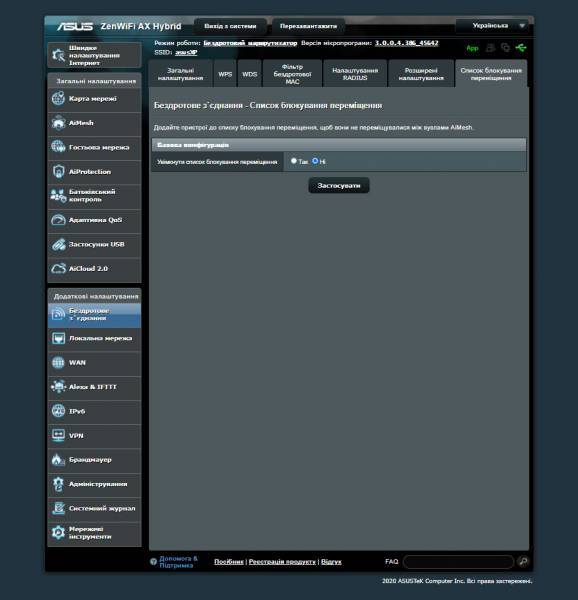
Task: Click the IPv6 icon
Action: 58,411
